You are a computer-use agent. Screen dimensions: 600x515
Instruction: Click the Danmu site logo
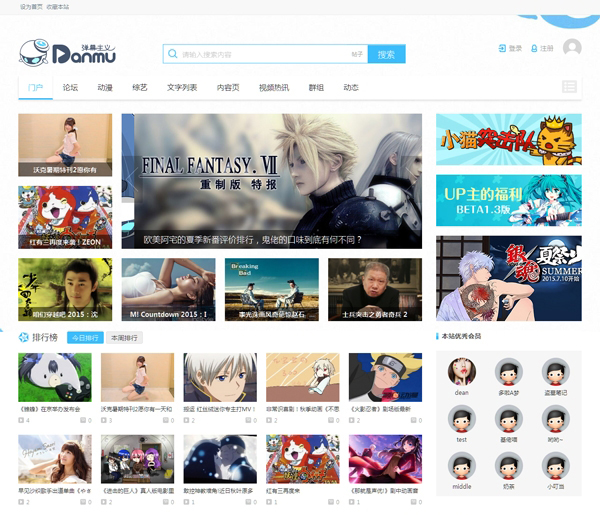(x=67, y=53)
